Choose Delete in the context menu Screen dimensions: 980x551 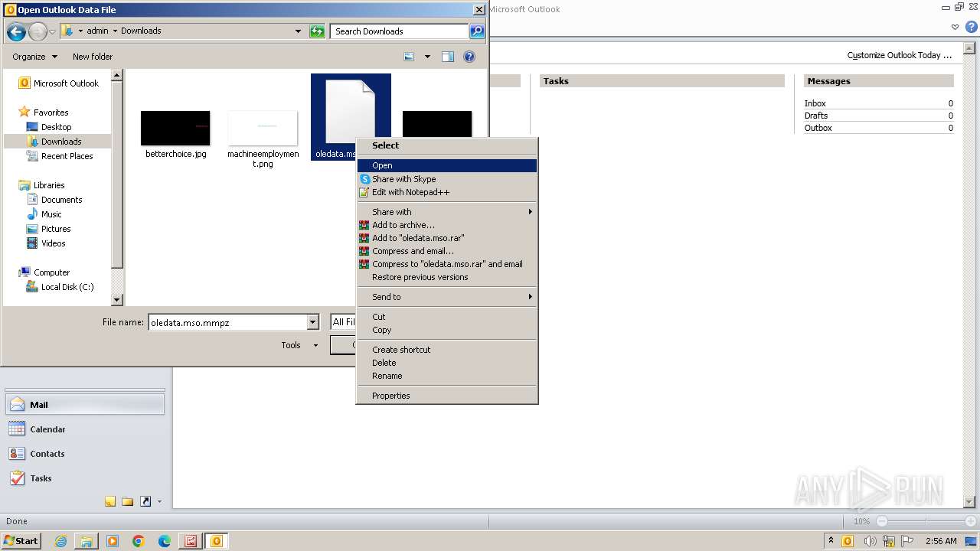click(x=447, y=363)
